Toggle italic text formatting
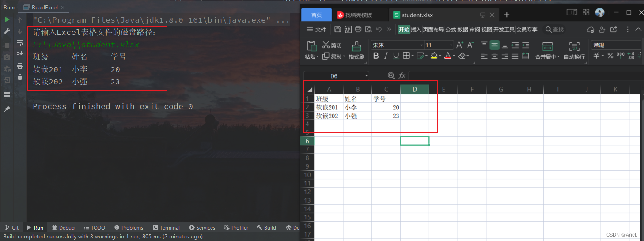 [386, 56]
